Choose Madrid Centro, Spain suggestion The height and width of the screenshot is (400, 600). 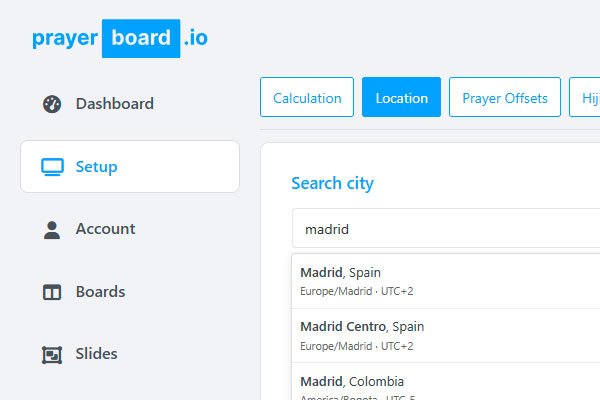[x=446, y=336]
